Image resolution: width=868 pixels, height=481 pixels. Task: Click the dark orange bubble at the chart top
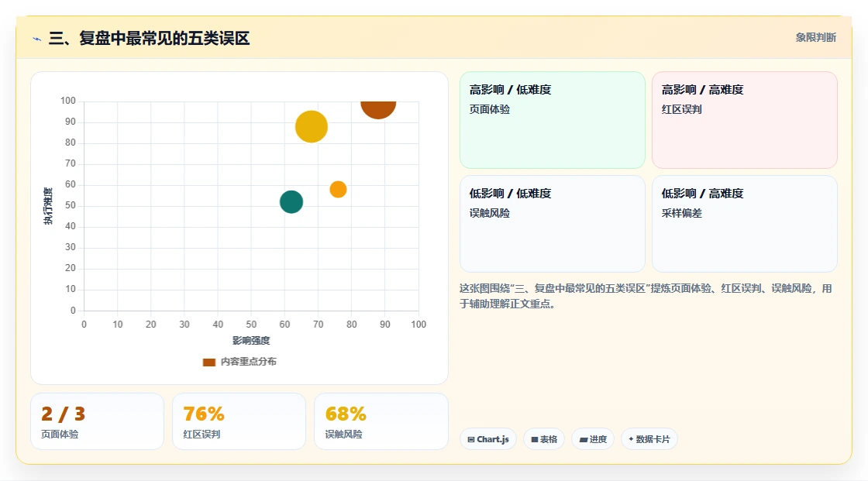tap(378, 109)
